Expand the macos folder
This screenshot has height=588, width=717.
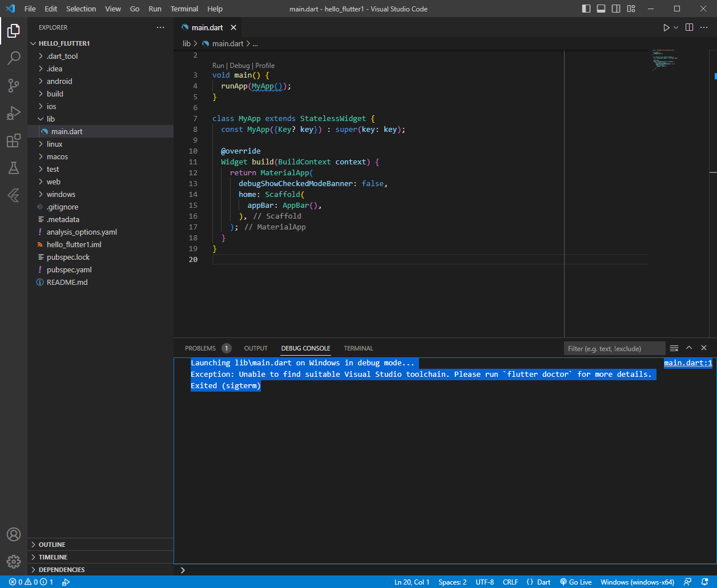[x=100, y=156]
